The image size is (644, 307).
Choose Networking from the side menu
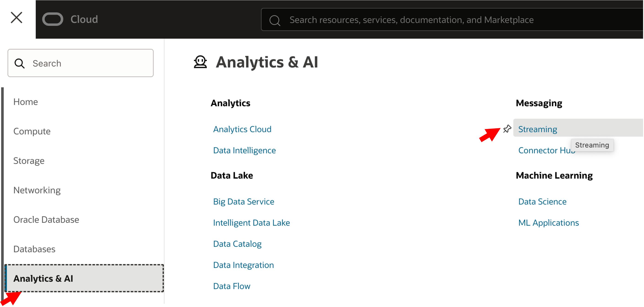[x=37, y=190]
